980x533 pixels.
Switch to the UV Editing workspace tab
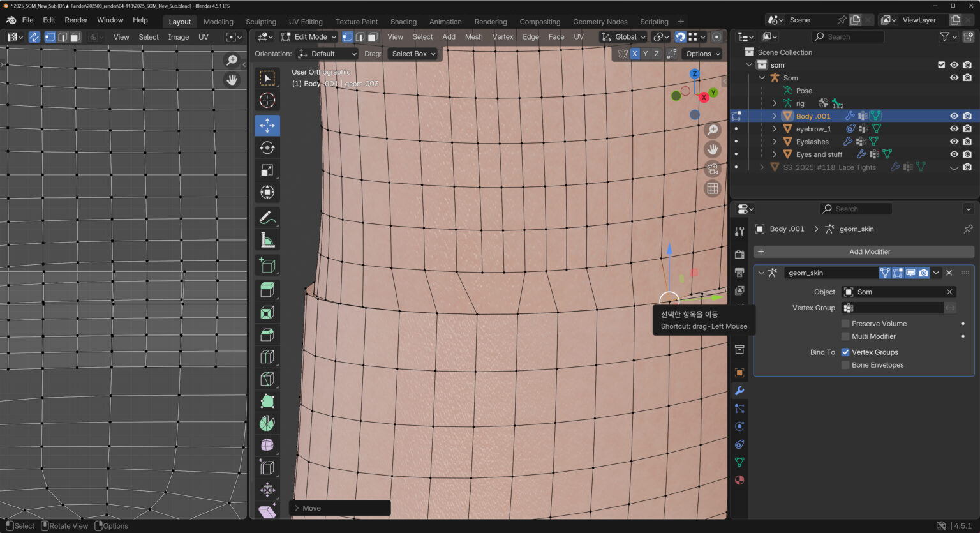[x=306, y=22]
